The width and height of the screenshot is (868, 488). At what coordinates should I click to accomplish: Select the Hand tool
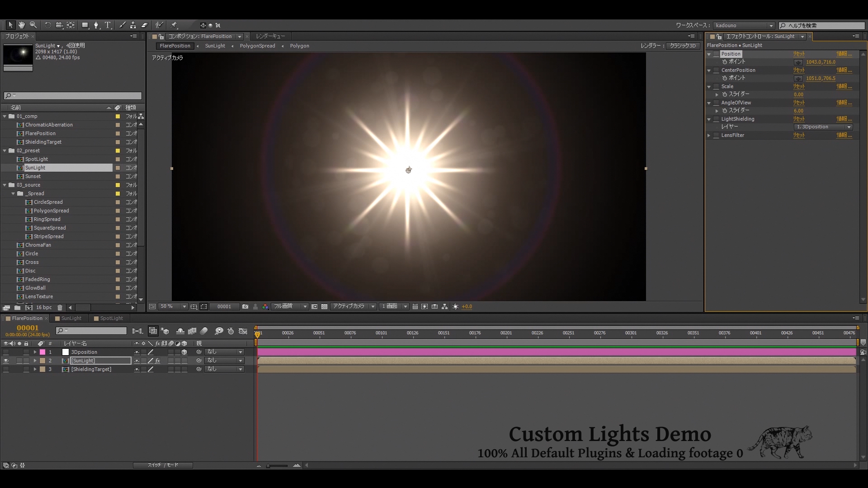(x=21, y=25)
